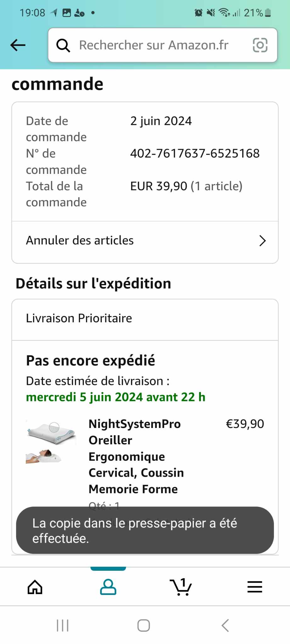
Task: Tap the order number 402-7617637-6525168
Action: [x=195, y=153]
